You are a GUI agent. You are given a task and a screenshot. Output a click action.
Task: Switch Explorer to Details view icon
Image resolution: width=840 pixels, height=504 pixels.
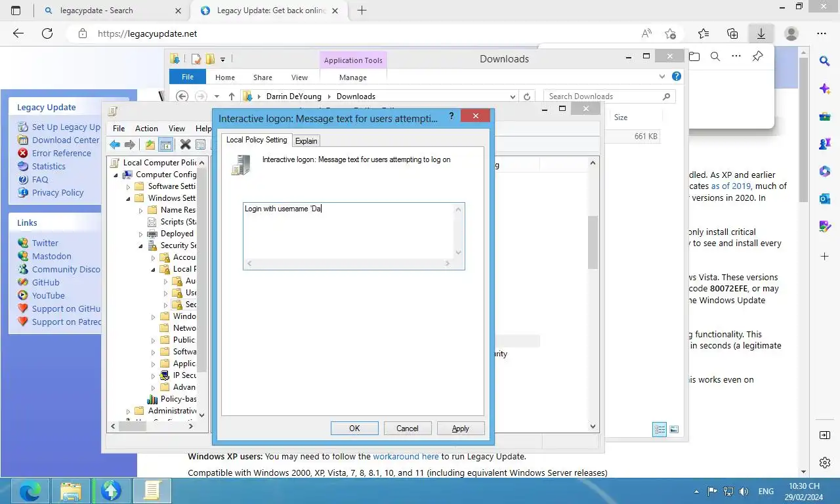660,429
